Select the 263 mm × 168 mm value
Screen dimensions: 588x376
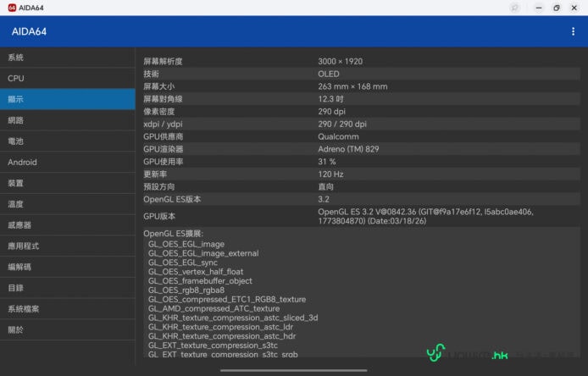coord(352,86)
